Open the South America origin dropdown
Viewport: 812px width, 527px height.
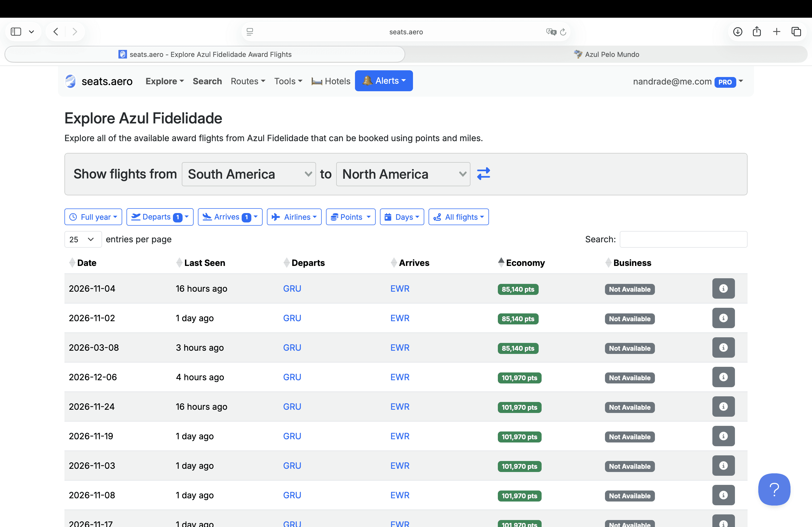click(249, 174)
